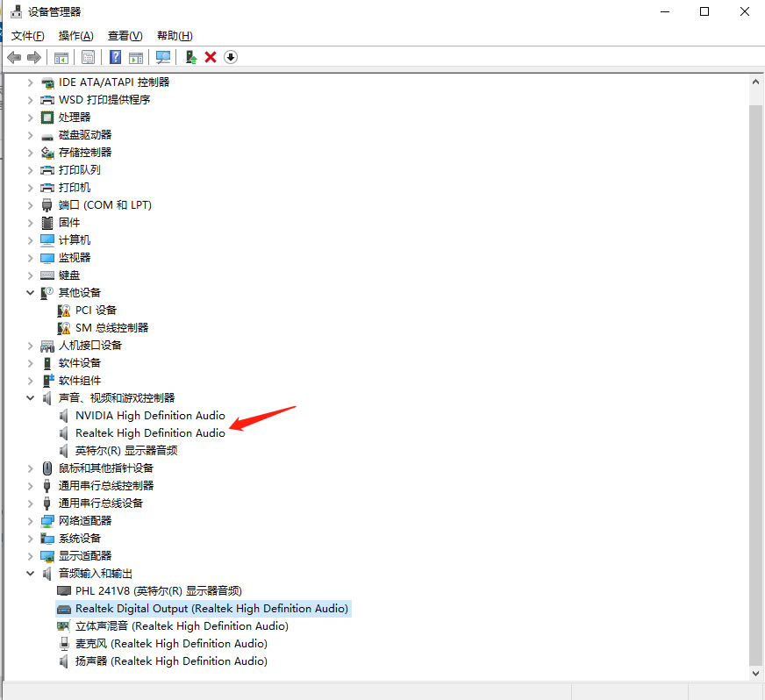This screenshot has width=765, height=700.
Task: Select Realtek High Definition Audio device
Action: tap(150, 433)
